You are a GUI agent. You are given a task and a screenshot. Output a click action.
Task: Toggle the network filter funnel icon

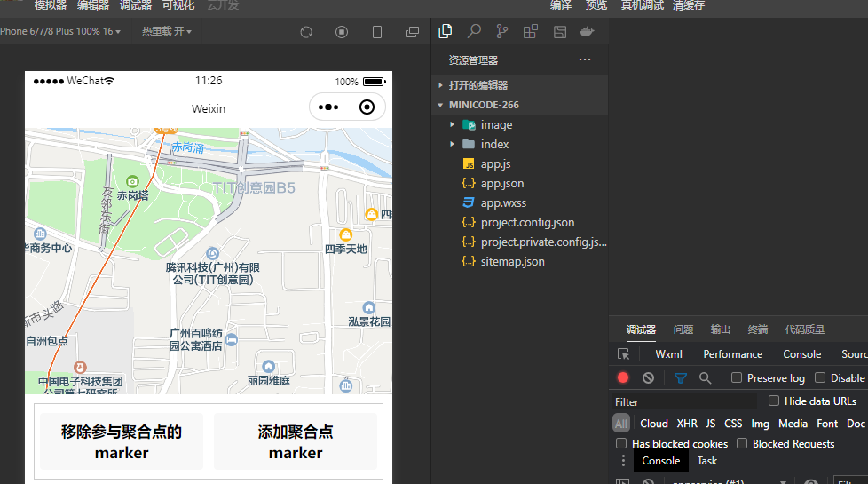pos(681,377)
